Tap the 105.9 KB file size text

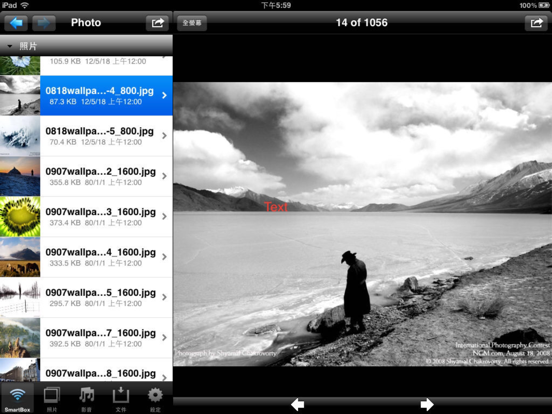[x=65, y=61]
